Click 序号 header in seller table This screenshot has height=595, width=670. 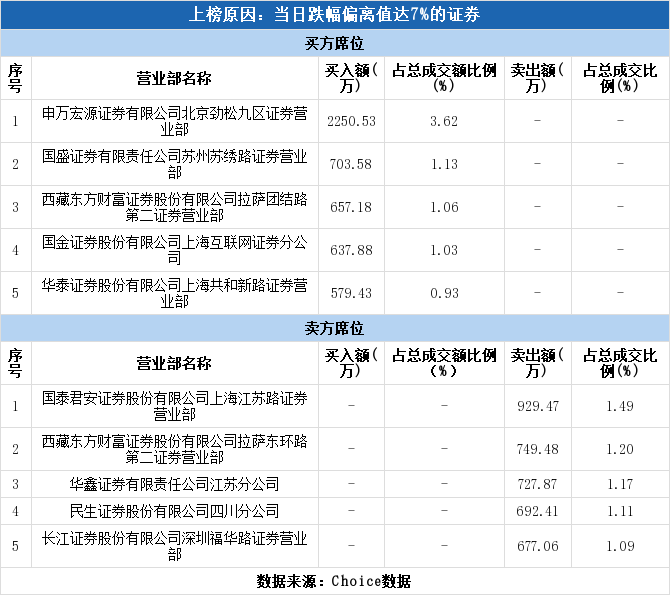click(15, 363)
